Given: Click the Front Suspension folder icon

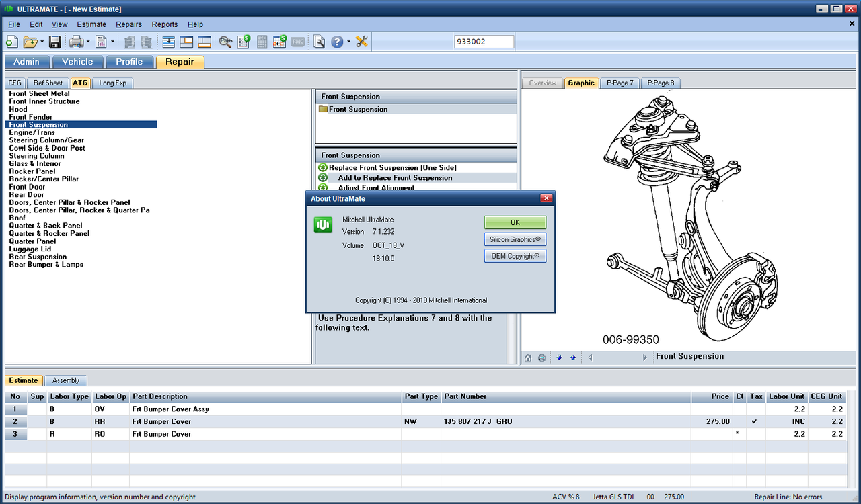Looking at the screenshot, I should tap(323, 109).
